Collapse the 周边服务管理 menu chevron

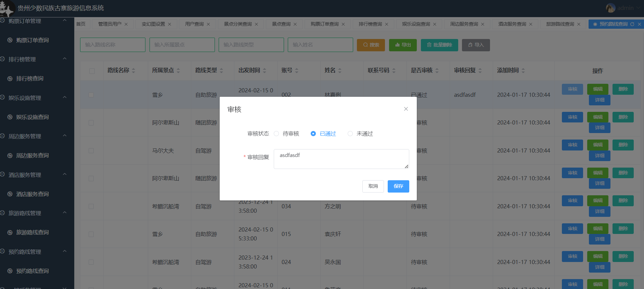(65, 136)
